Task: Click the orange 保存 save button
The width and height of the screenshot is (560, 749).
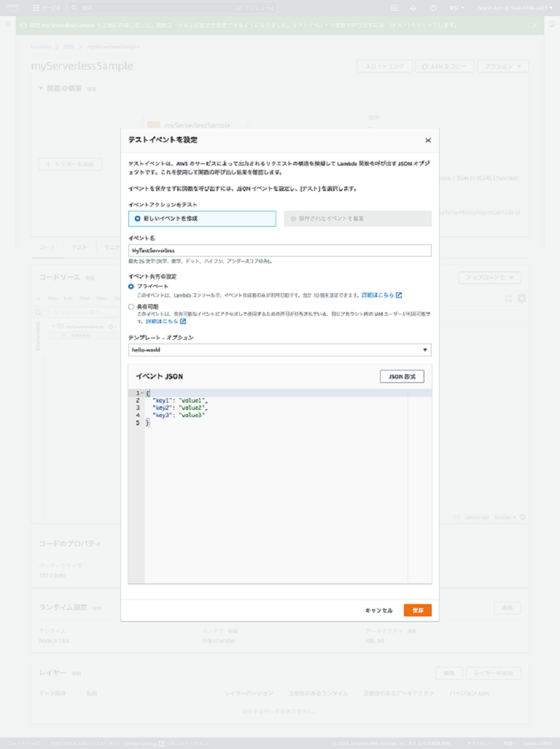Action: 418,610
